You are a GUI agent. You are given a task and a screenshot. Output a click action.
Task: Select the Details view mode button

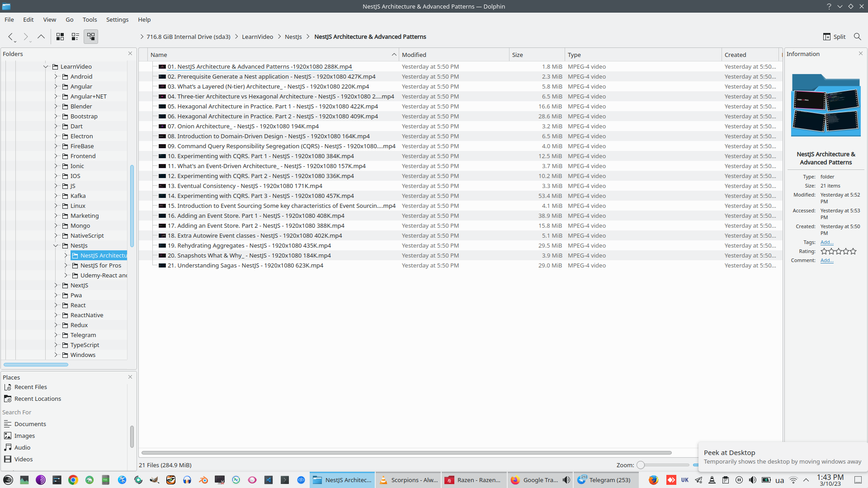click(x=91, y=37)
